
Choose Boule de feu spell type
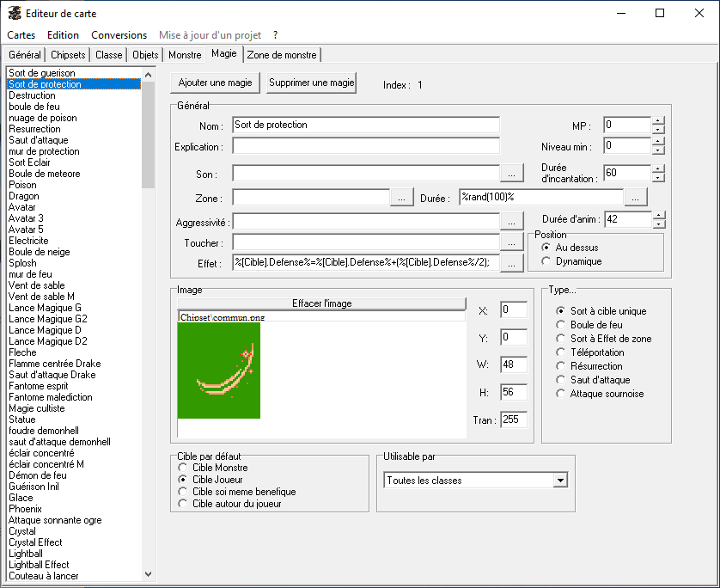click(561, 325)
